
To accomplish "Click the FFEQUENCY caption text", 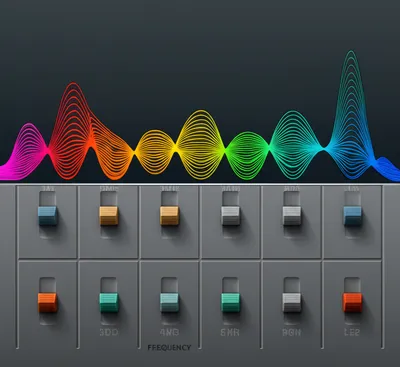I will pos(169,348).
